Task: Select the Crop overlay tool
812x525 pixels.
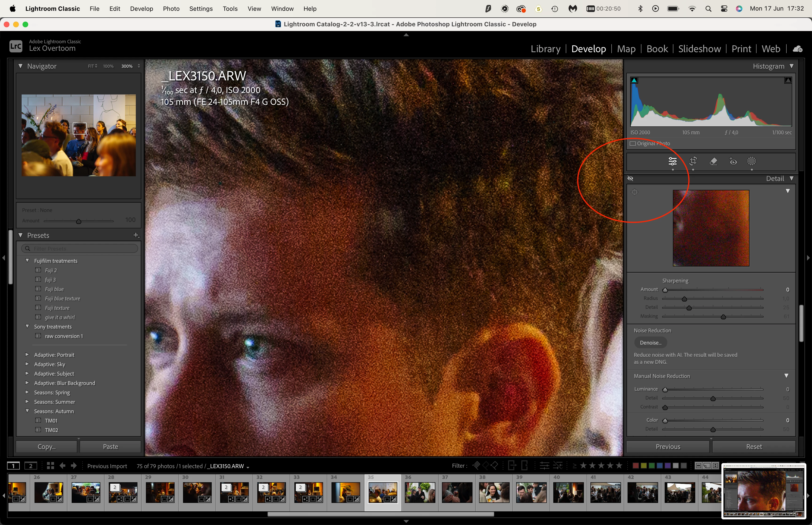Action: click(693, 161)
